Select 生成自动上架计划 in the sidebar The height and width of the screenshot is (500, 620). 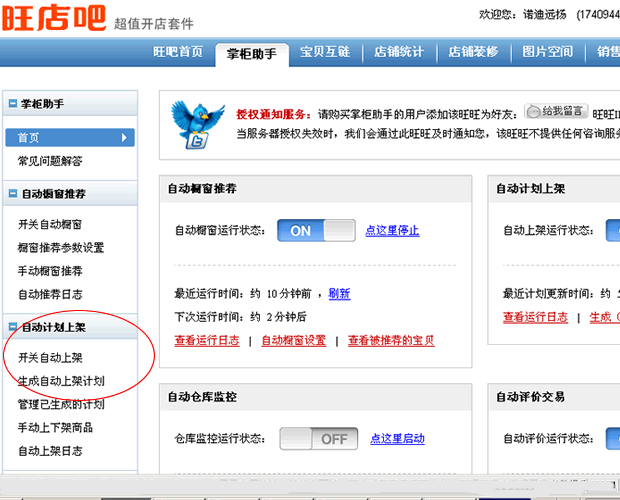click(x=61, y=381)
